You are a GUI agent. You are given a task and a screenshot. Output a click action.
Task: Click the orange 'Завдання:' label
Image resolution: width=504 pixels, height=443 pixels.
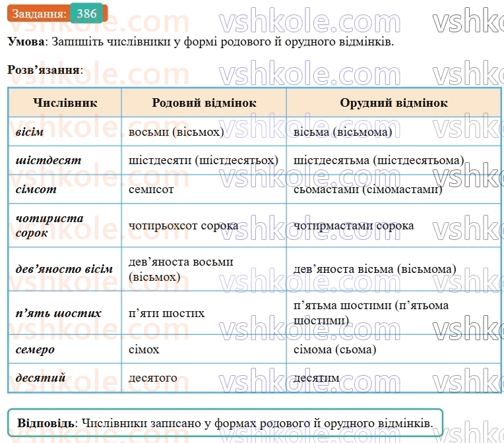click(39, 13)
